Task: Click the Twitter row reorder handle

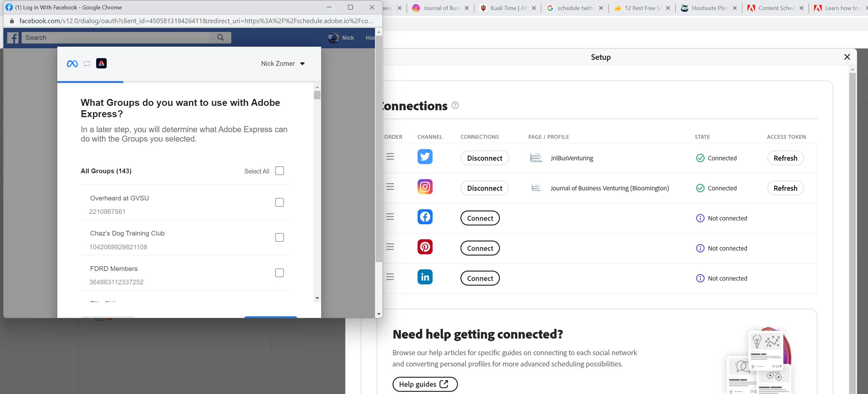Action: pos(390,157)
